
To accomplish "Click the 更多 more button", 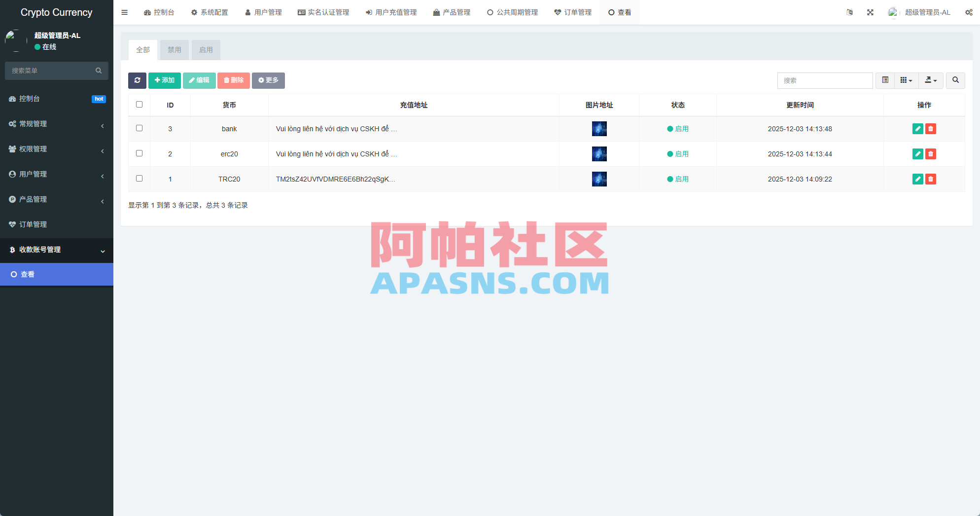I will coord(268,80).
